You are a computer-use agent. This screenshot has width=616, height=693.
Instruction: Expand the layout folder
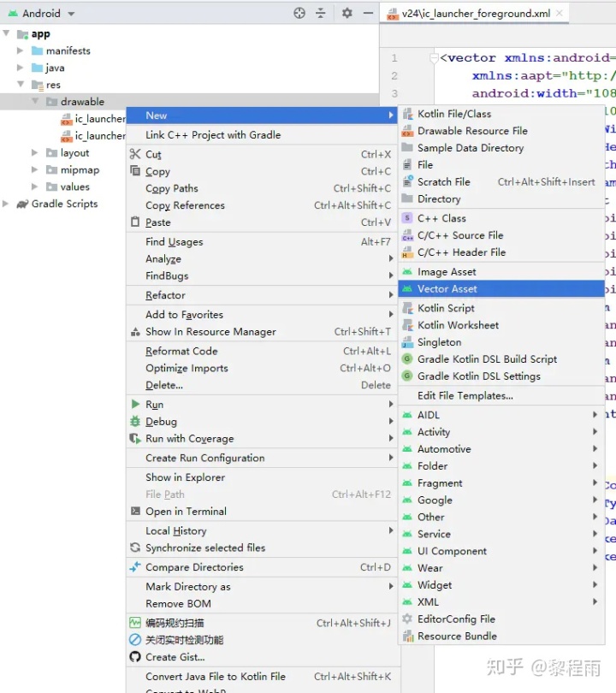(x=34, y=152)
